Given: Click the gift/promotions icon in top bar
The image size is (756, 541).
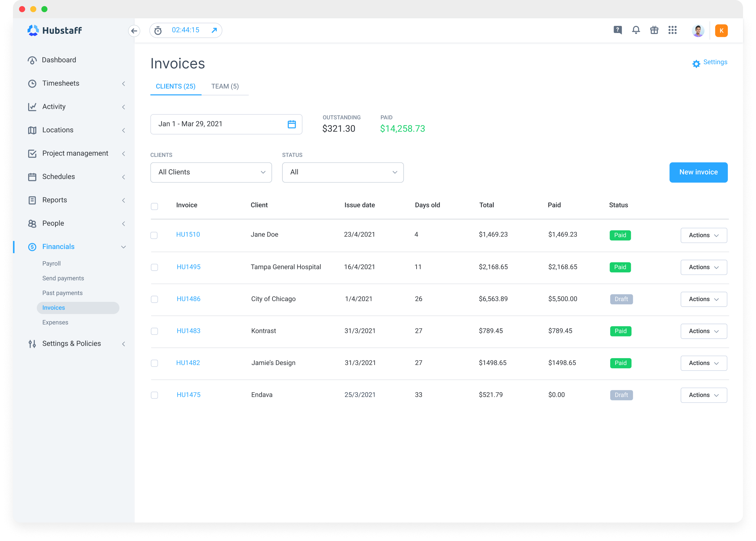Looking at the screenshot, I should tap(654, 30).
